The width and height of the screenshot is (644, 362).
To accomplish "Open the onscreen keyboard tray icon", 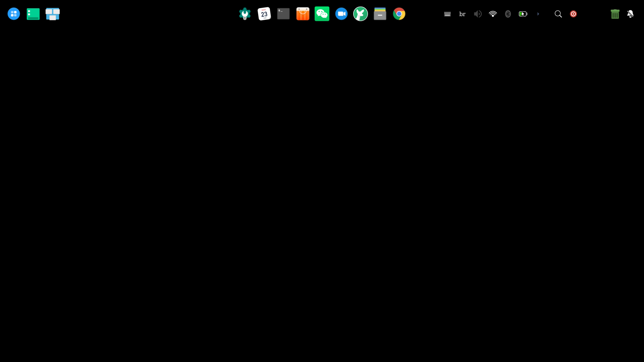I will 447,14.
